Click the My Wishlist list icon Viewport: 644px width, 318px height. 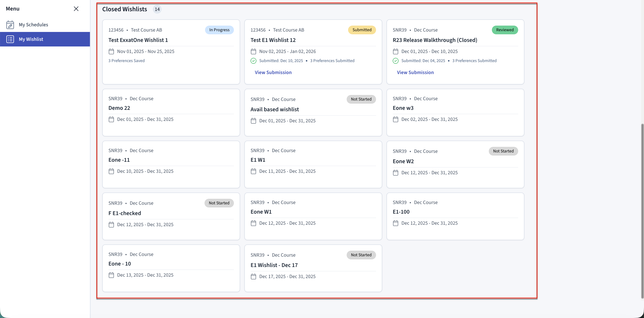coord(10,39)
